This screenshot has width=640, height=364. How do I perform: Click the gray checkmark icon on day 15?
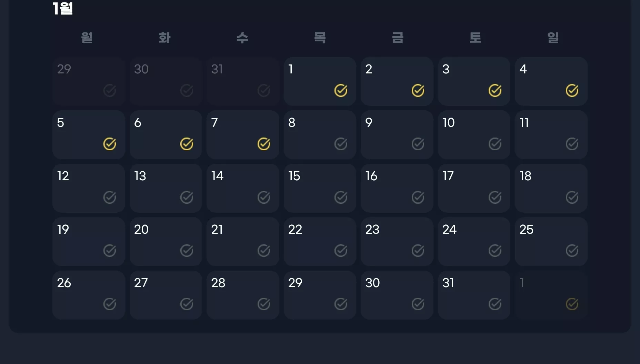tap(341, 198)
